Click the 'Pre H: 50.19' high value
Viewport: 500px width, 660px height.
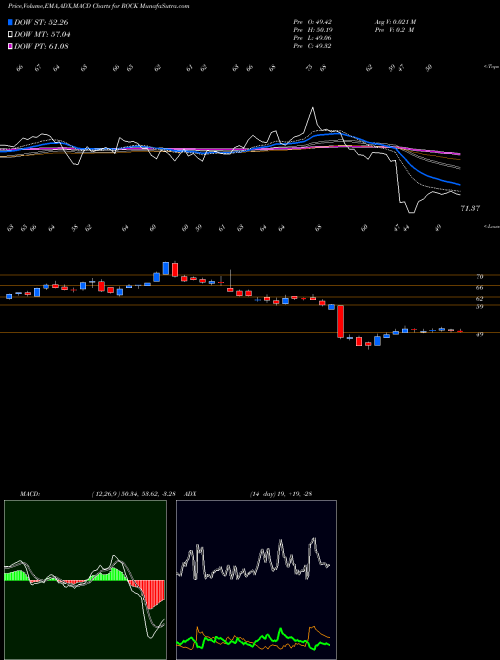pyautogui.click(x=312, y=30)
